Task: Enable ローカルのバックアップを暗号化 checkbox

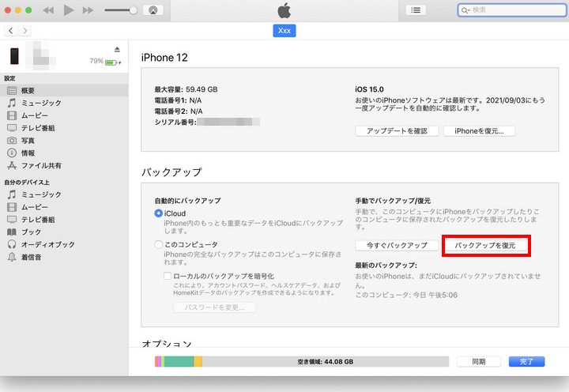Action: [168, 276]
